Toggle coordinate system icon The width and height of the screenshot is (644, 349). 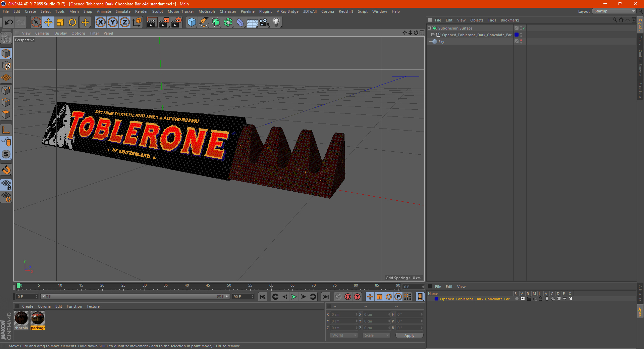(137, 22)
